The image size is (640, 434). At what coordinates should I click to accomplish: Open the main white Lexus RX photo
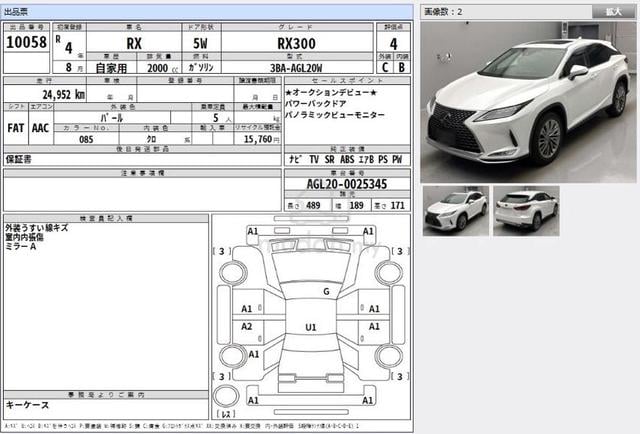528,102
